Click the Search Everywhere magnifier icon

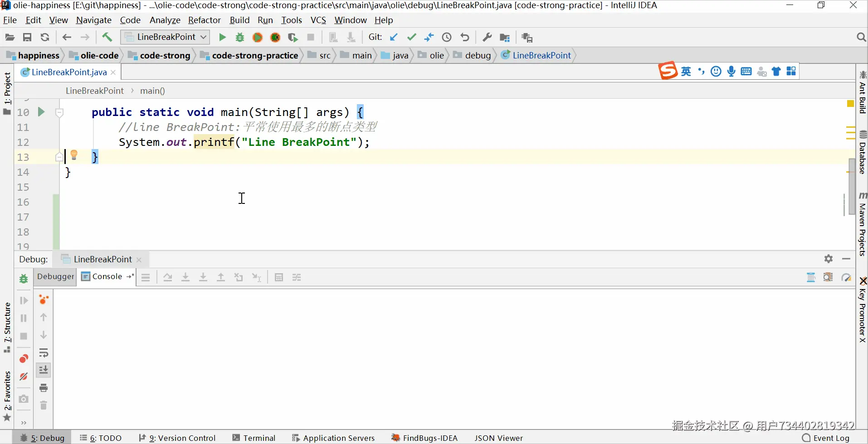click(861, 37)
